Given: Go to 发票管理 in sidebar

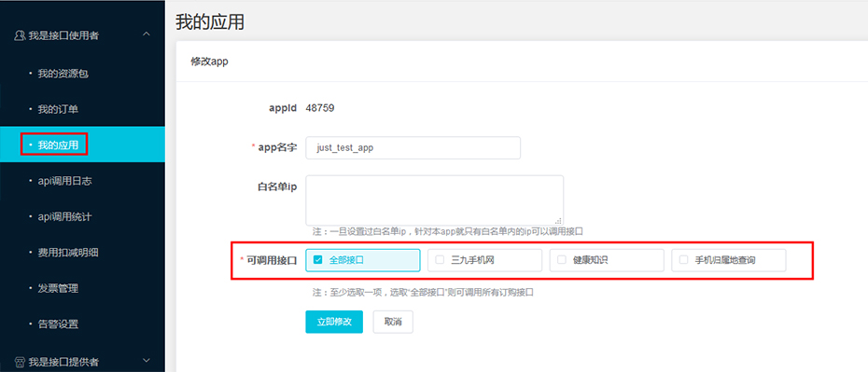Looking at the screenshot, I should (58, 288).
